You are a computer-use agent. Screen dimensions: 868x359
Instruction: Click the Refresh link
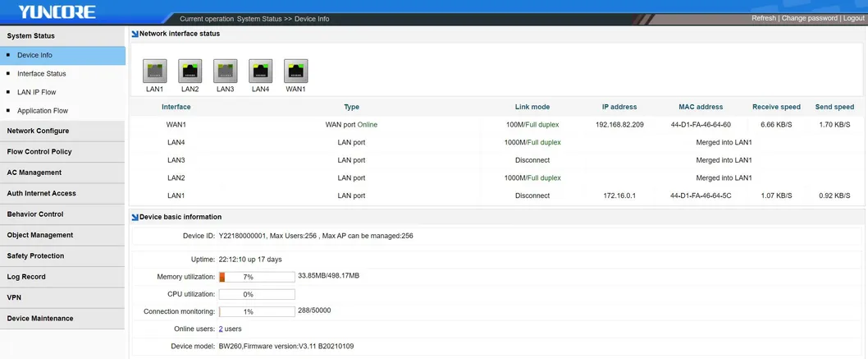pos(763,18)
